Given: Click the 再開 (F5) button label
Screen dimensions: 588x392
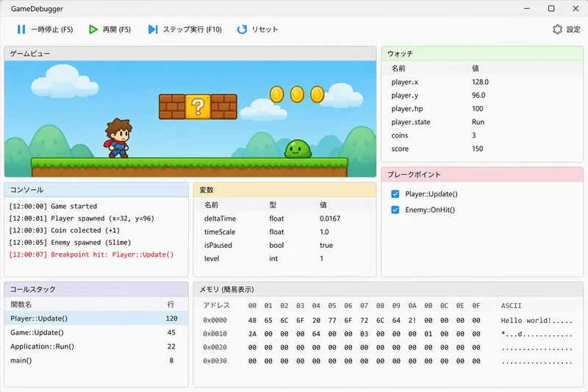Looking at the screenshot, I should tap(117, 29).
